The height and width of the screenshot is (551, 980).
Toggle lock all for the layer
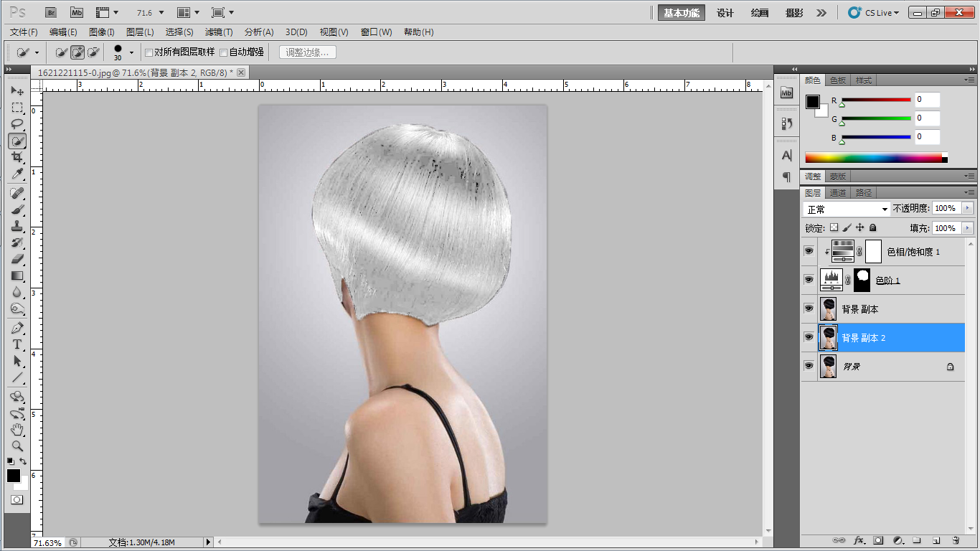[872, 227]
